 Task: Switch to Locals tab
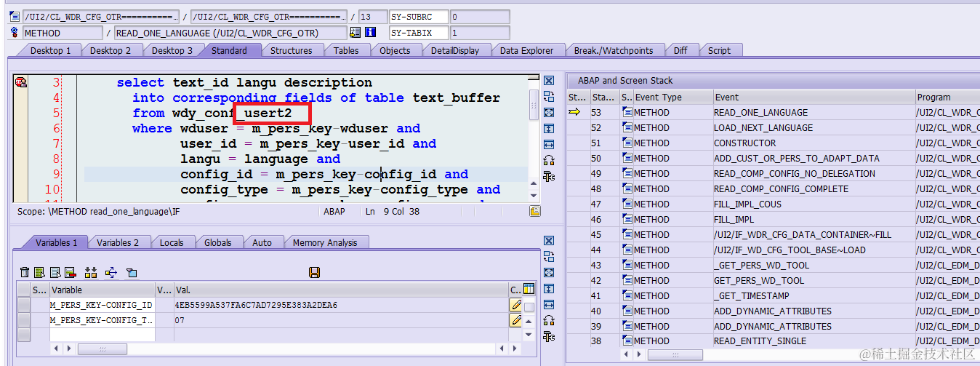click(x=172, y=242)
